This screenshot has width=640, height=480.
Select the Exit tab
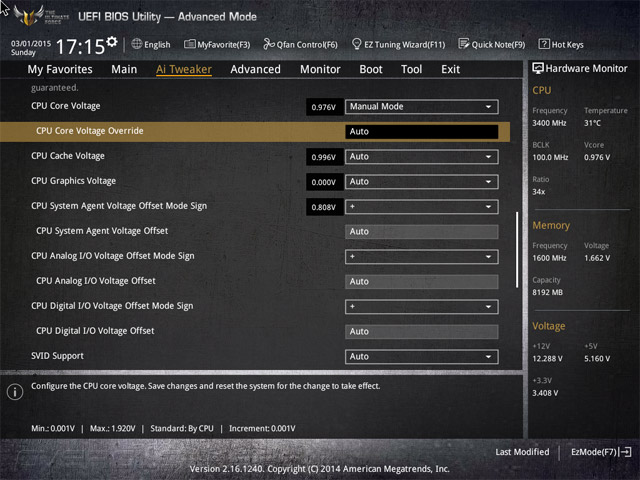450,69
